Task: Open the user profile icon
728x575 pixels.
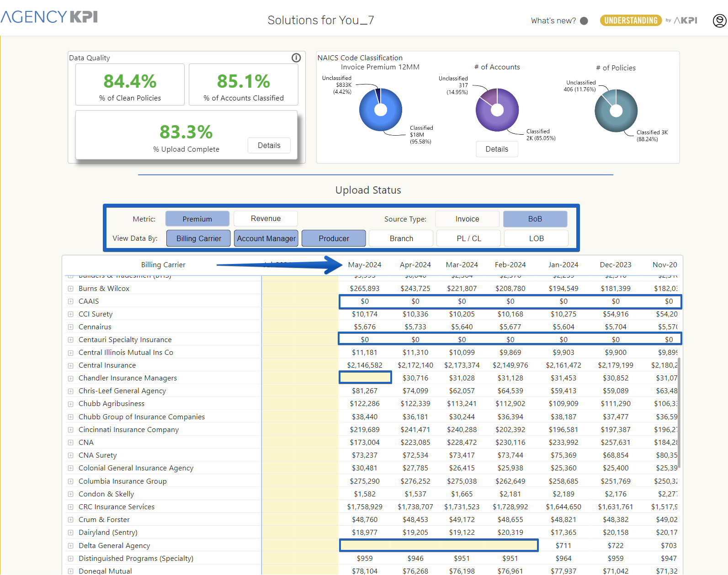Action: point(719,21)
